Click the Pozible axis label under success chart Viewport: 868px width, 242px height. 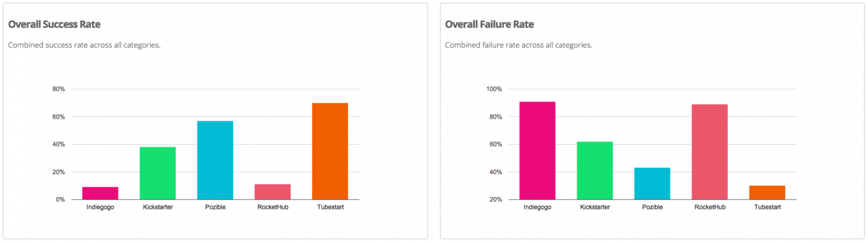[215, 208]
